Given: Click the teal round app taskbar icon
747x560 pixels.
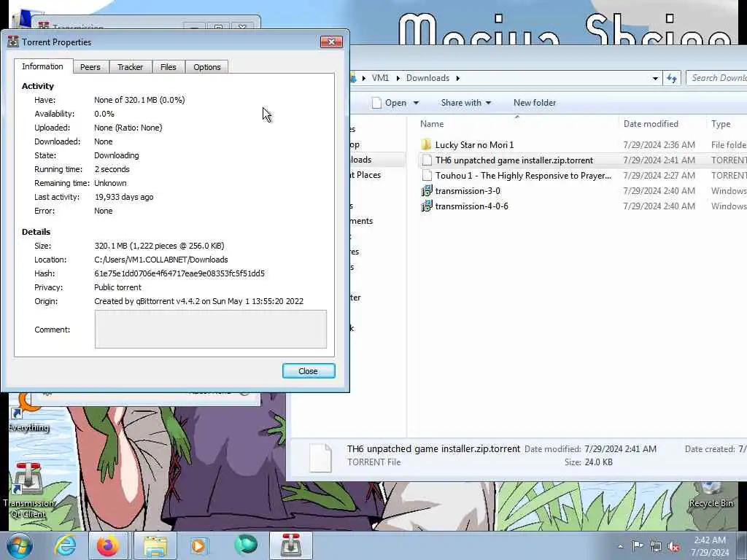Looking at the screenshot, I should pyautogui.click(x=246, y=545).
